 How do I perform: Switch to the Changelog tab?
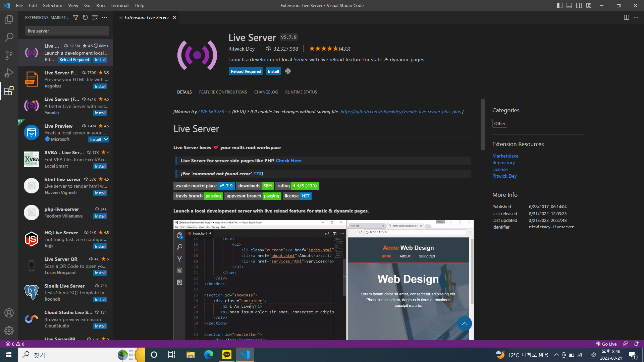(266, 92)
